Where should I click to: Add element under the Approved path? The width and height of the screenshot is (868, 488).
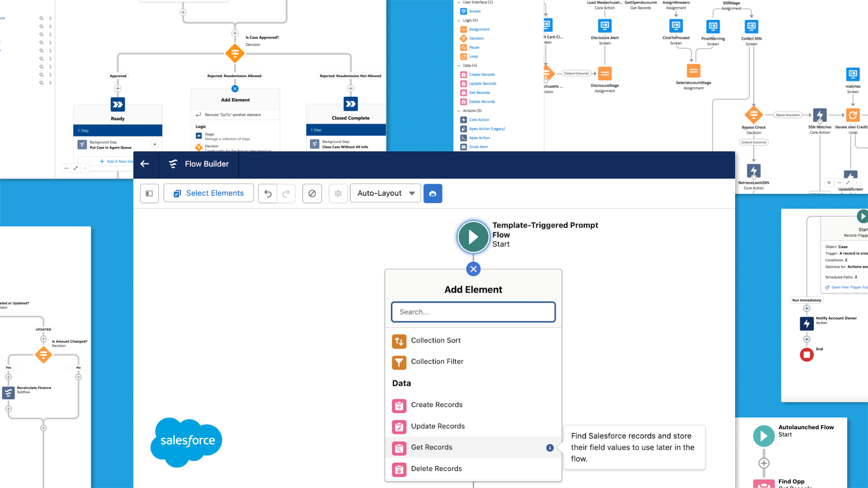click(118, 89)
